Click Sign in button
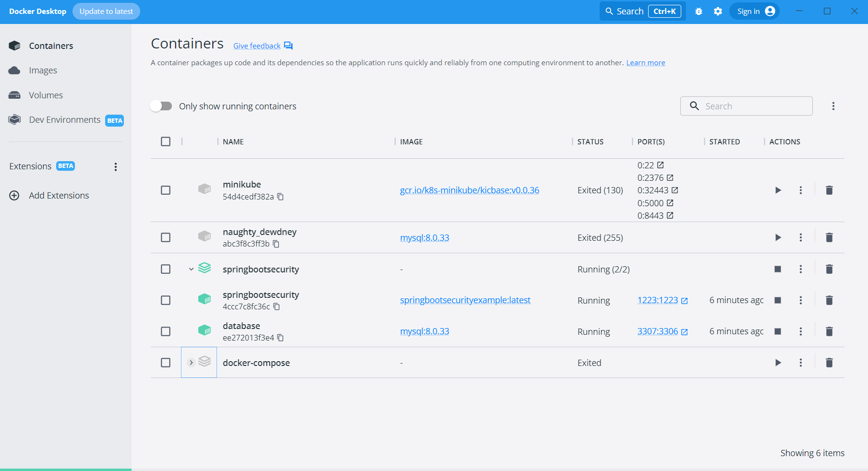This screenshot has width=868, height=471. click(x=755, y=12)
